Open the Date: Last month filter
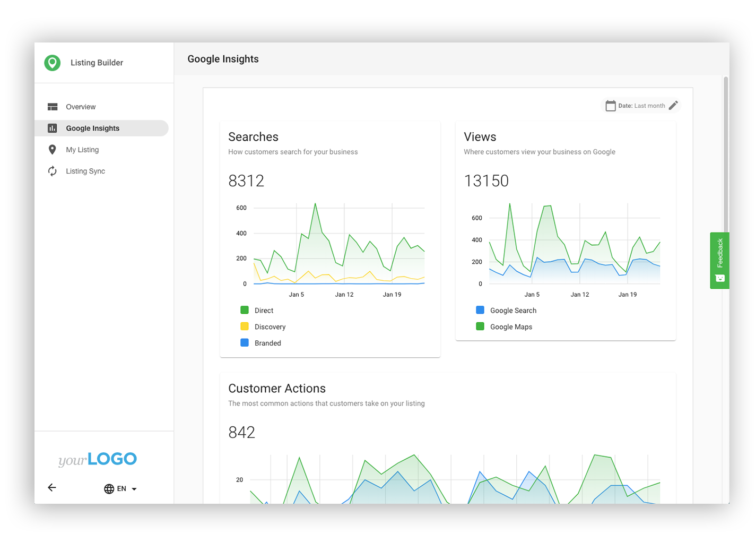This screenshot has width=756, height=542. point(641,106)
